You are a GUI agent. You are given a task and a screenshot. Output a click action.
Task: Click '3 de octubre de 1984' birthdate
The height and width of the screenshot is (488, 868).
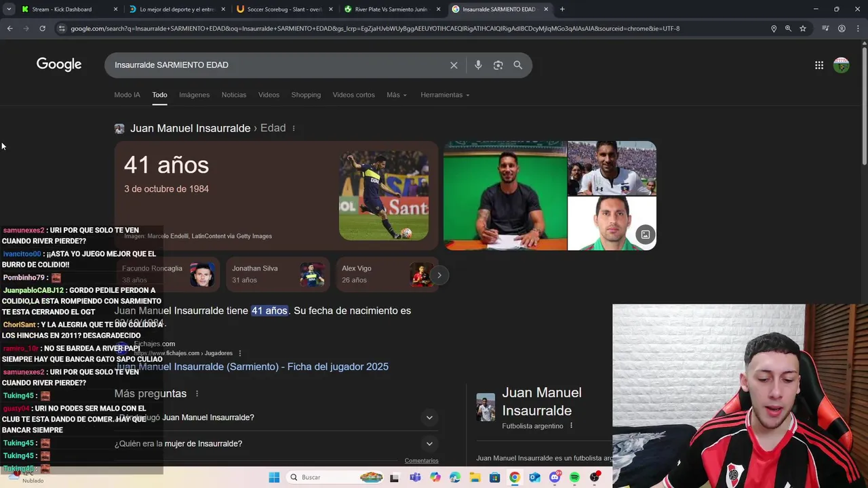(x=166, y=189)
